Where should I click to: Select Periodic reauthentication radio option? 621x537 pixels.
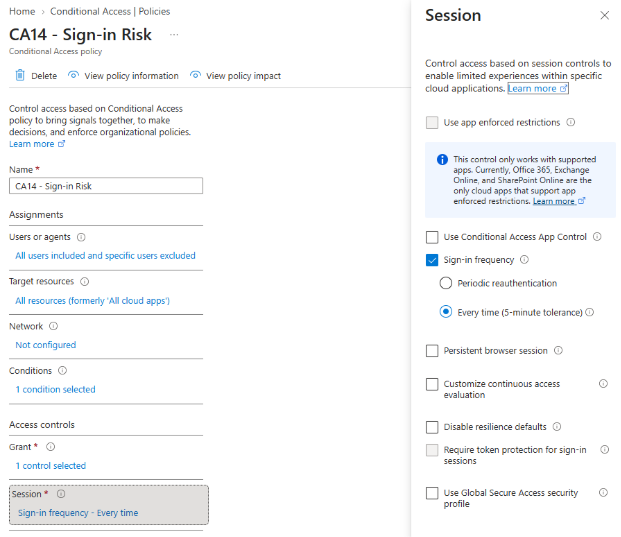pyautogui.click(x=446, y=283)
